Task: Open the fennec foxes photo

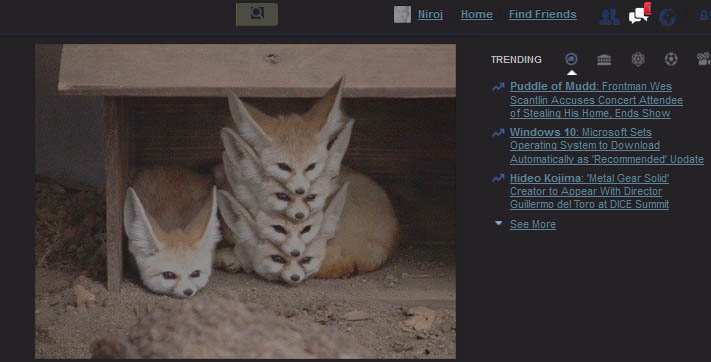Action: (246, 201)
